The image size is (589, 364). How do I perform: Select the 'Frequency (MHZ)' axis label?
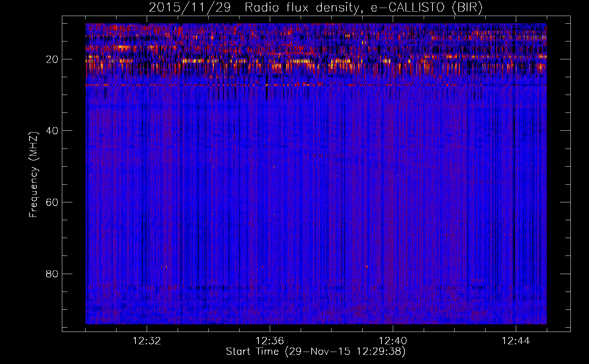tap(33, 175)
